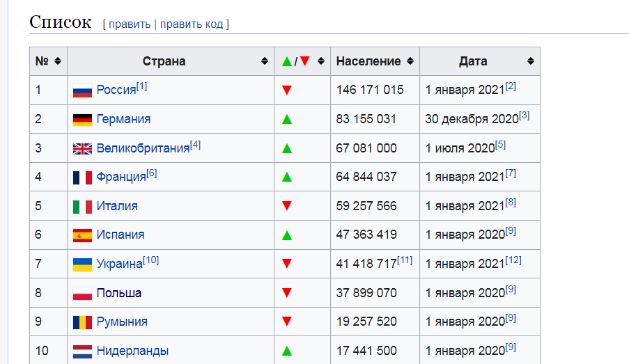This screenshot has width=629, height=364.
Task: Click the Italy flag icon
Action: point(82,207)
